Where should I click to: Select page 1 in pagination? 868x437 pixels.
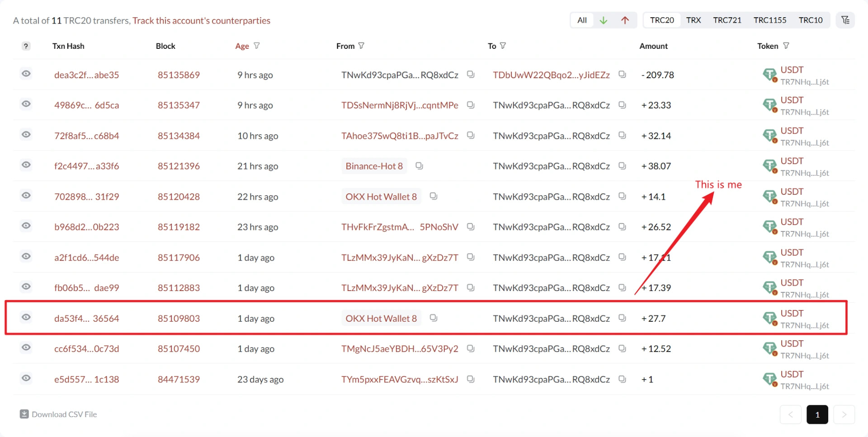click(817, 414)
